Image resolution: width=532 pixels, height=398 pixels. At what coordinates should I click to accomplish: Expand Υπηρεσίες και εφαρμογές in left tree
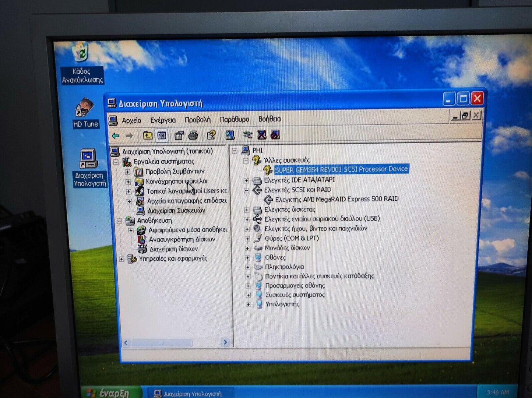click(122, 259)
